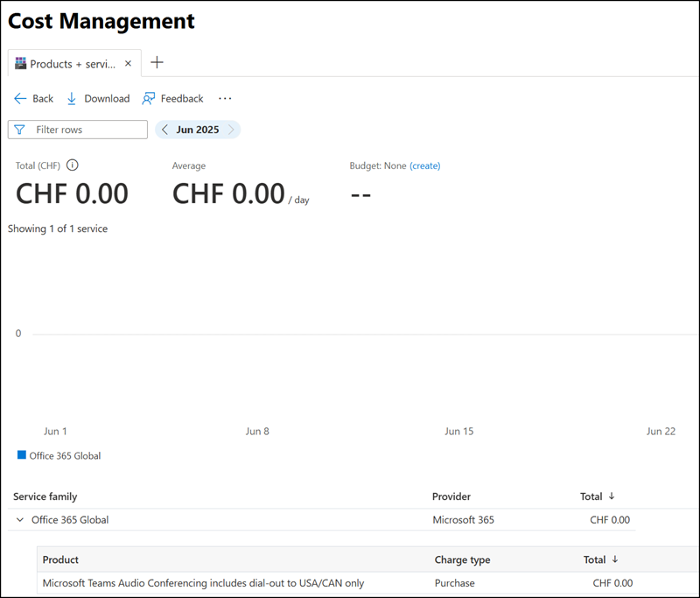Click the Budget create link
Screen dimensions: 700x598
(x=424, y=165)
